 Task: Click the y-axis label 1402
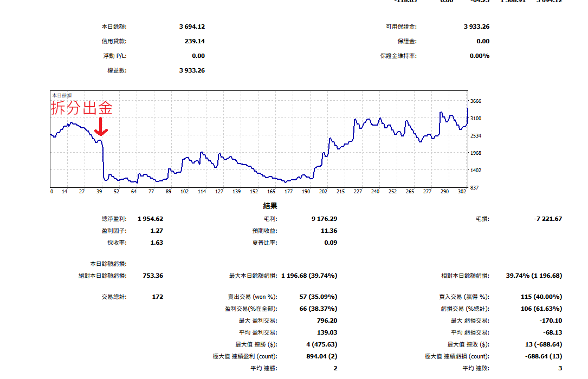click(x=476, y=171)
